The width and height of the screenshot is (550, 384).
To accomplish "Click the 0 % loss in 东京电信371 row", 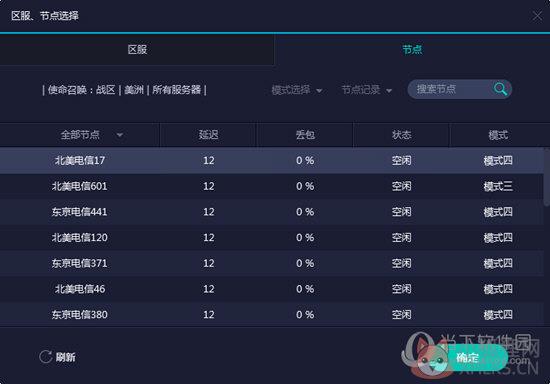I will pos(305,263).
